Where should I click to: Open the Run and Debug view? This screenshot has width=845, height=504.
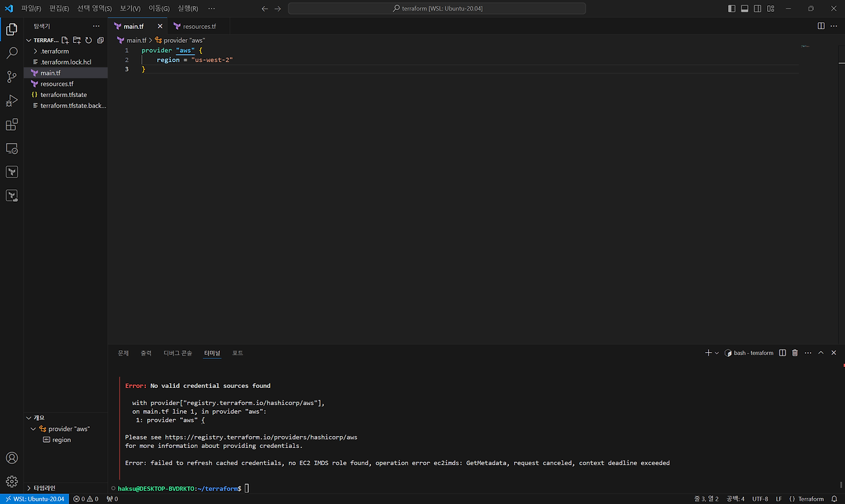tap(12, 101)
